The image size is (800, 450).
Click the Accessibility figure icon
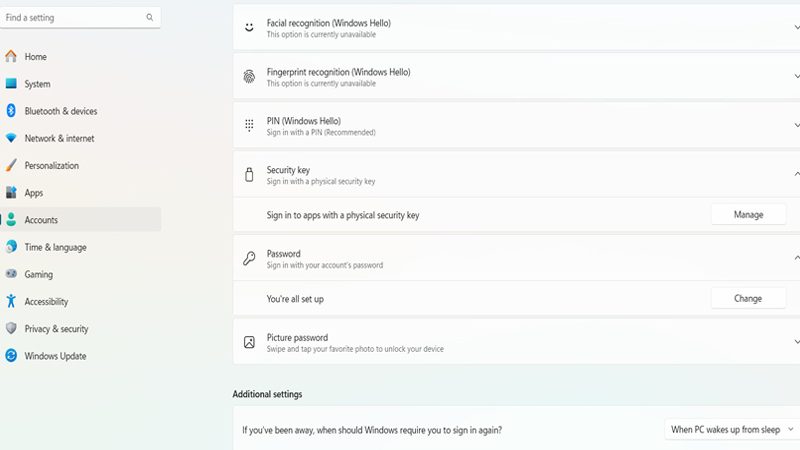[11, 301]
